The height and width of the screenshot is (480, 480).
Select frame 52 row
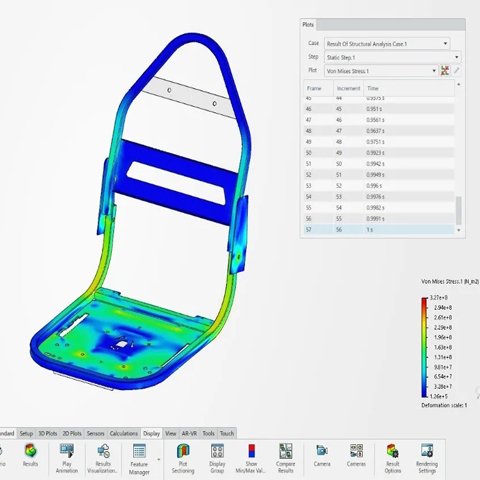point(379,175)
